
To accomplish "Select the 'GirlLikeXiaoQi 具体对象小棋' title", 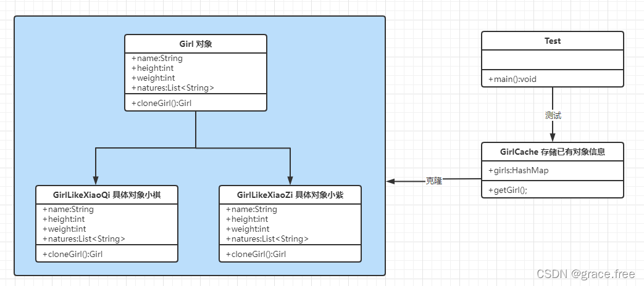I will [107, 195].
